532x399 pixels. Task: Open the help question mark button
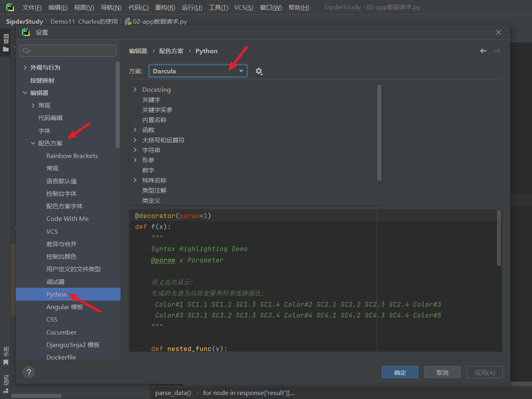pyautogui.click(x=29, y=372)
